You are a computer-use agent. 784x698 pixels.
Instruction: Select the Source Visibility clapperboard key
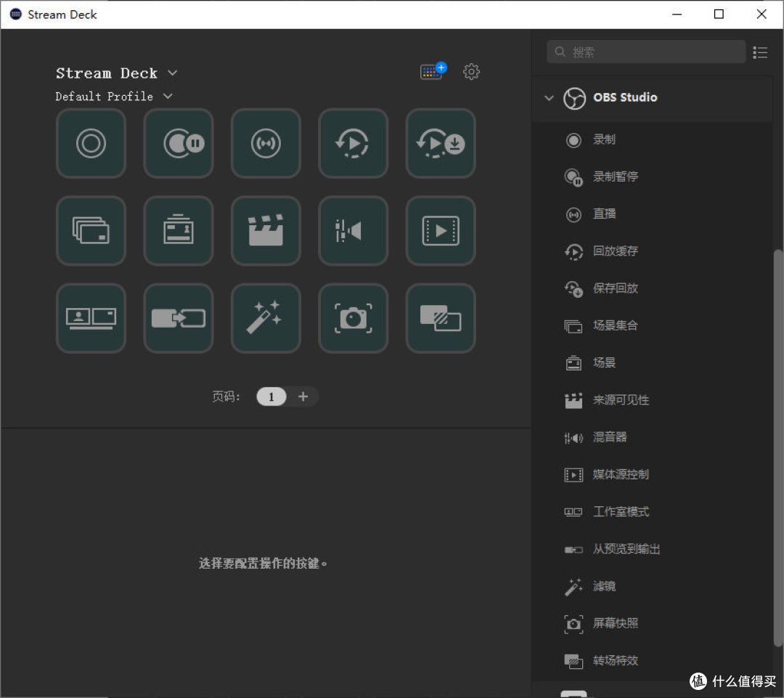pos(266,231)
